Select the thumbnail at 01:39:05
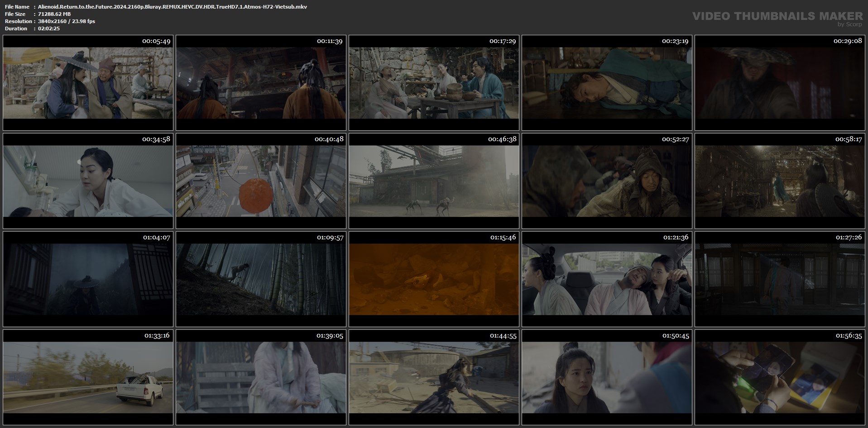 pos(261,377)
